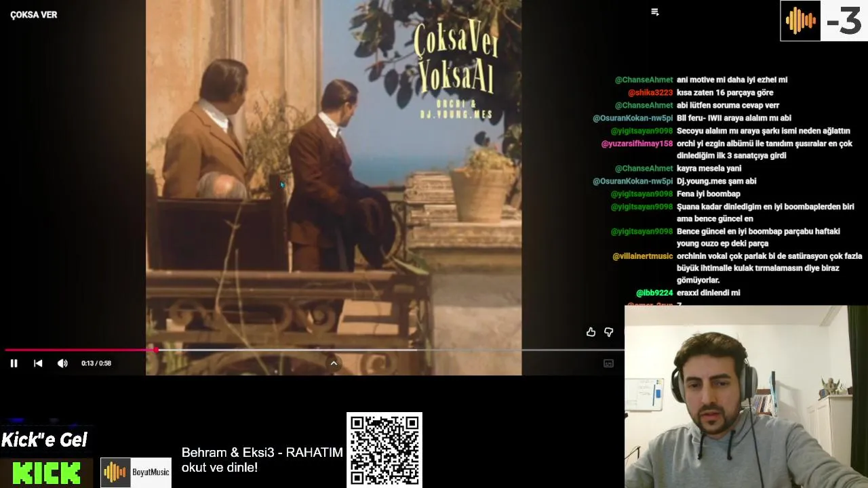Click message 'abi lütfen soruma cevap verr'

click(728, 106)
